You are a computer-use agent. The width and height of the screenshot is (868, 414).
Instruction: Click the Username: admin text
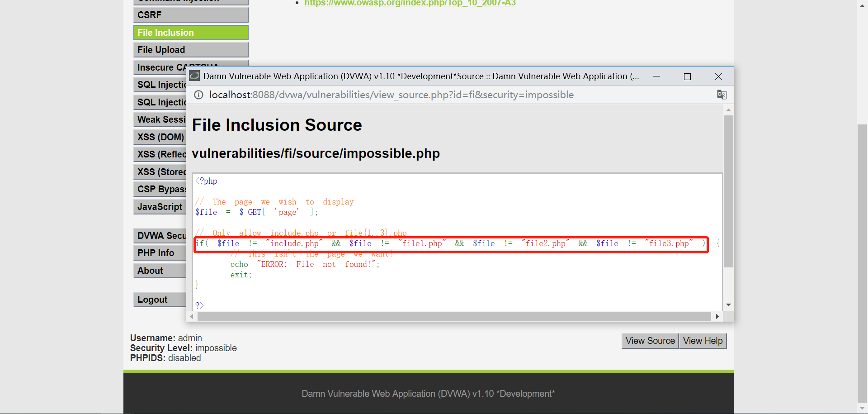166,338
